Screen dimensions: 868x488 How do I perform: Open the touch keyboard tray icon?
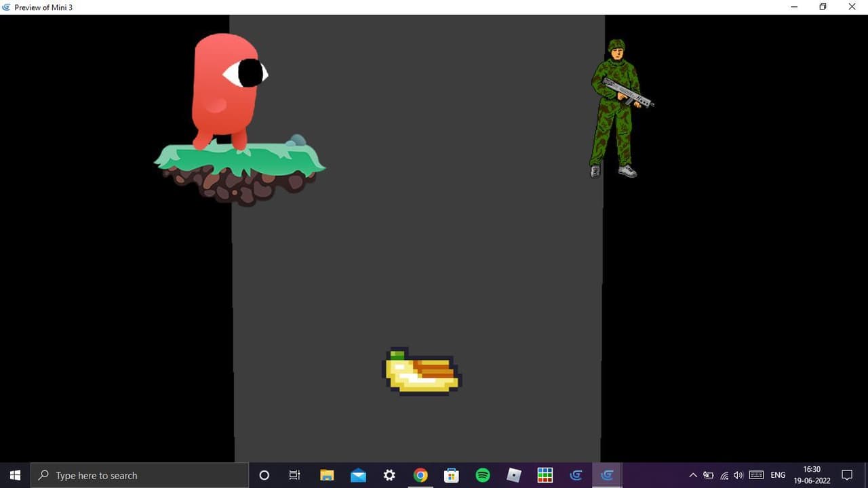[x=757, y=475]
